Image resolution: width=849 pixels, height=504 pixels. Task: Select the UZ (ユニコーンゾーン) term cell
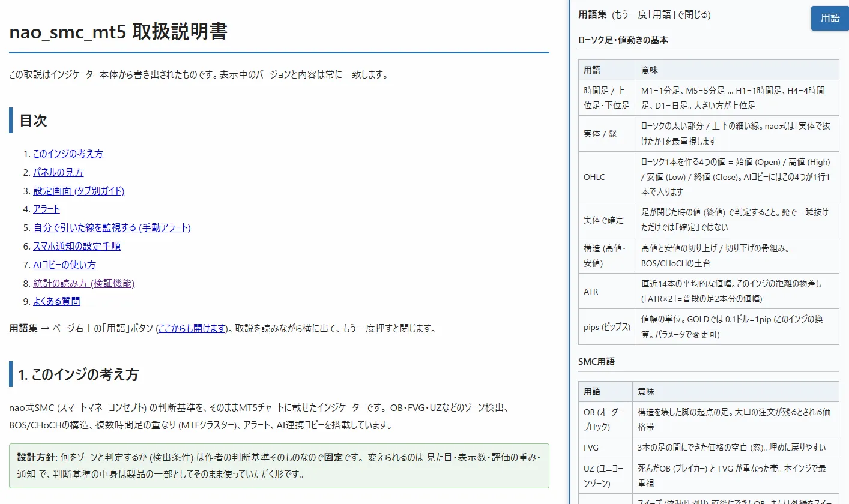[605, 476]
